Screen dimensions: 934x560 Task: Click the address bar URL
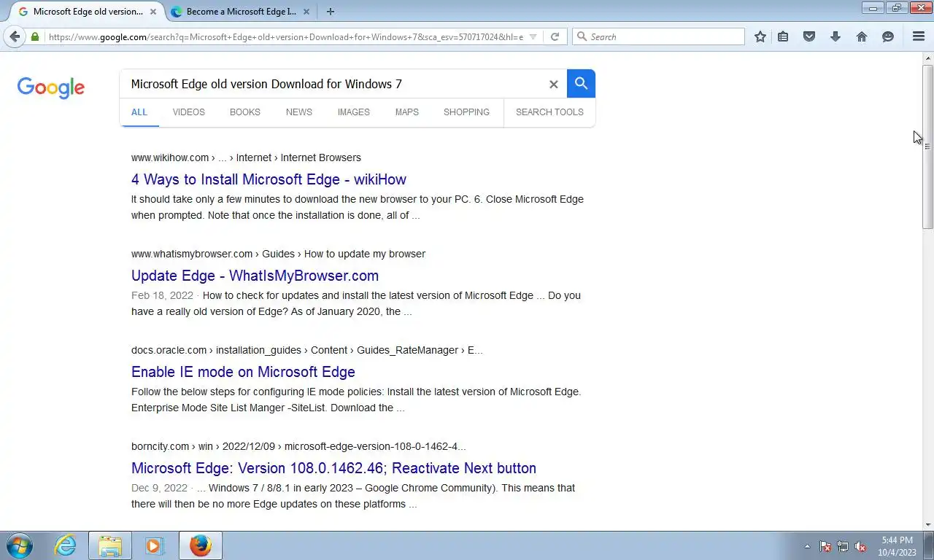pos(286,36)
